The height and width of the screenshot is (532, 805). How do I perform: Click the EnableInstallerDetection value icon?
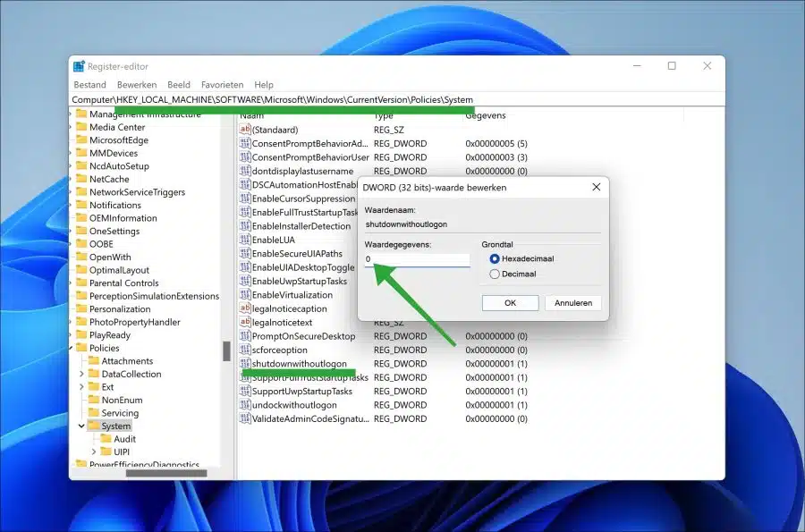point(245,225)
